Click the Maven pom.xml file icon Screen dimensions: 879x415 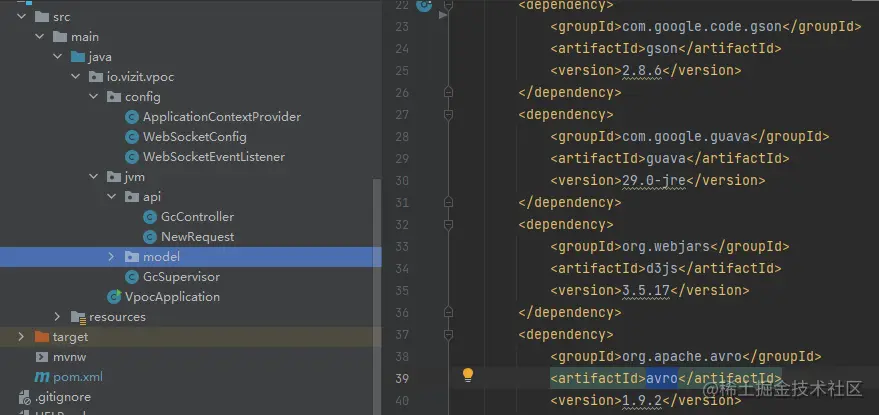41,377
